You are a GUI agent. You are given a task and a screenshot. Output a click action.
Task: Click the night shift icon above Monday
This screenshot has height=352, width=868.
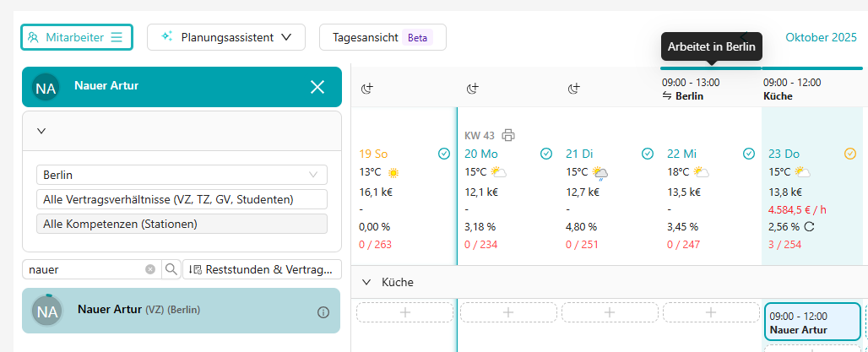pyautogui.click(x=473, y=89)
